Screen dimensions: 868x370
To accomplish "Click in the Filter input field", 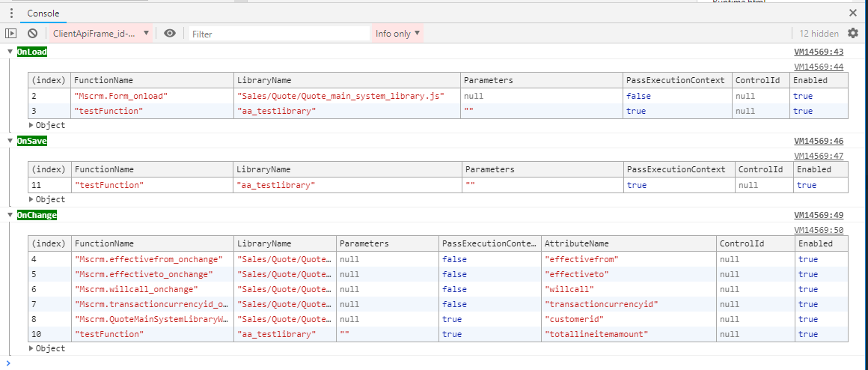I will tap(278, 34).
